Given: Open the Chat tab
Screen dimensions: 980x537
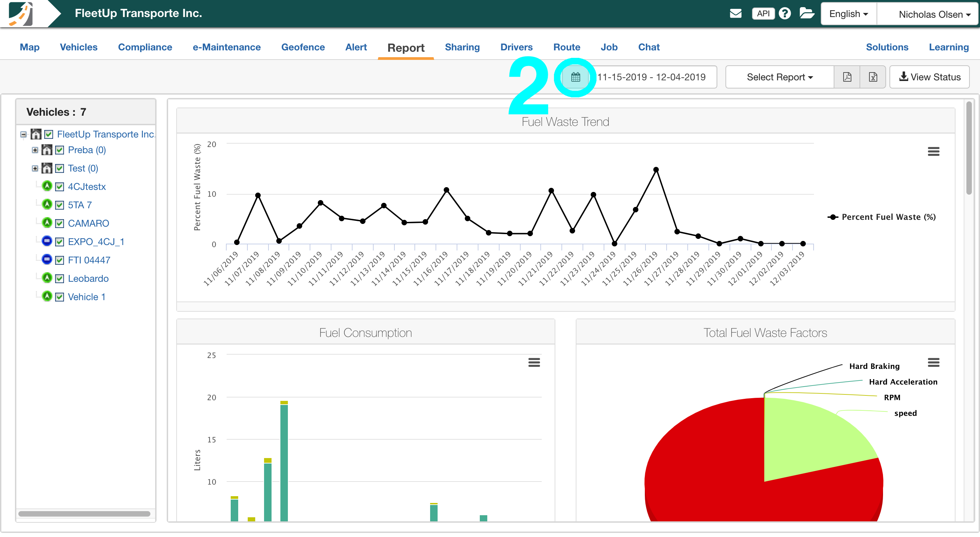Looking at the screenshot, I should coord(649,47).
